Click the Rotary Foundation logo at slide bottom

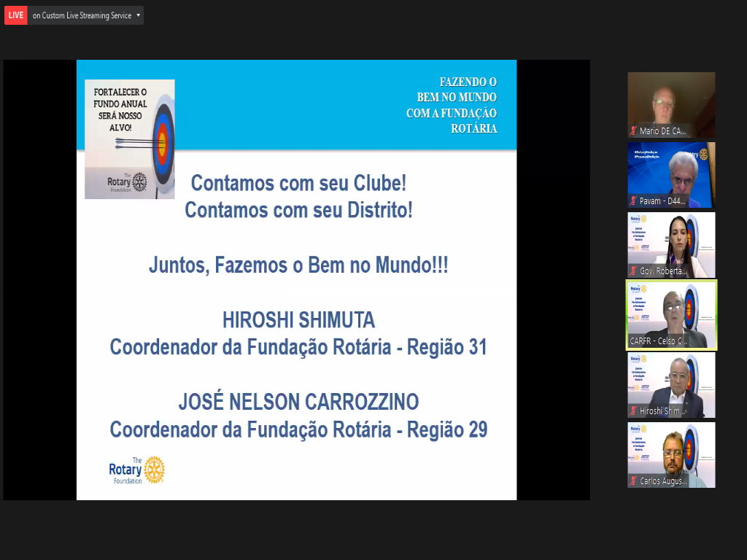pyautogui.click(x=136, y=471)
